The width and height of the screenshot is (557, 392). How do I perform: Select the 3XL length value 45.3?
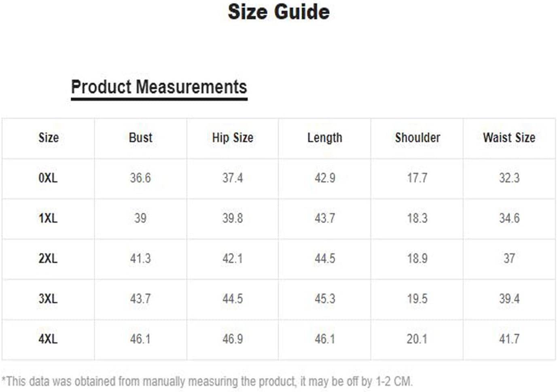point(325,299)
